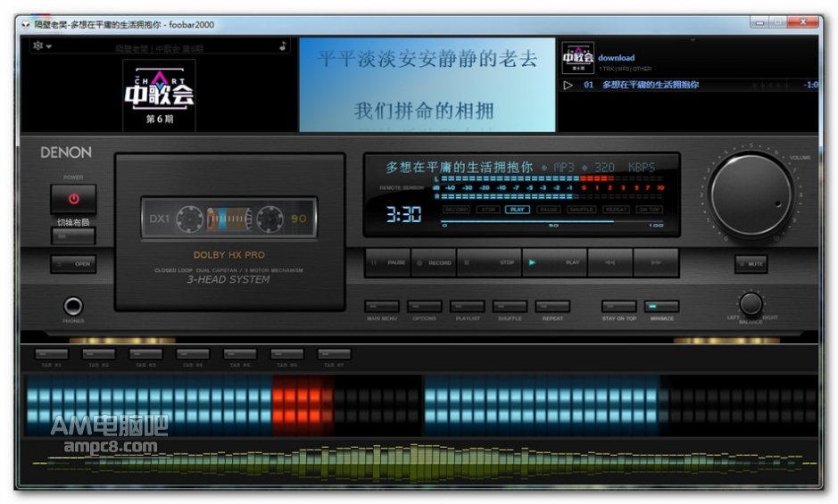Switch to TAB #1
The image size is (838, 504).
(51, 354)
